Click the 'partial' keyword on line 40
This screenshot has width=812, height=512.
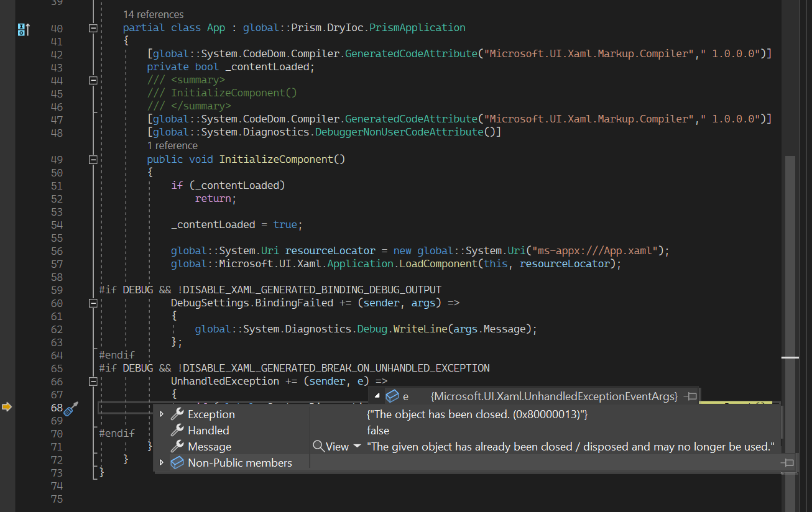point(144,27)
